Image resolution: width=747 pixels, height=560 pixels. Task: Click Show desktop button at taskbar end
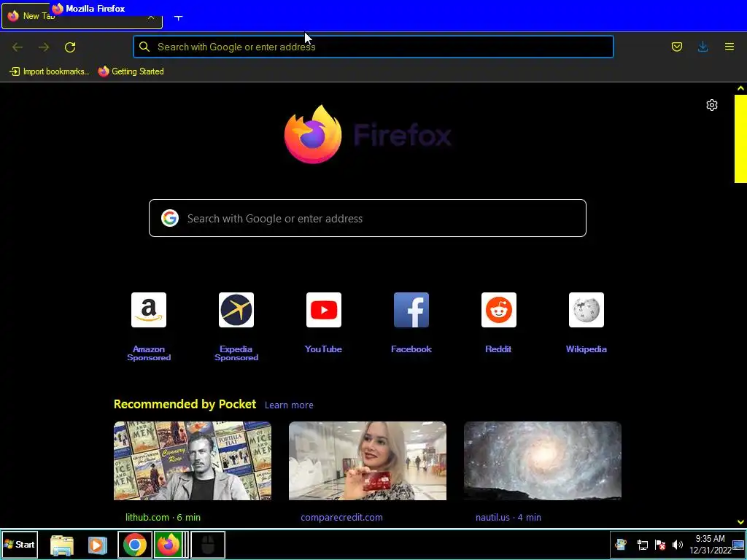(739, 544)
